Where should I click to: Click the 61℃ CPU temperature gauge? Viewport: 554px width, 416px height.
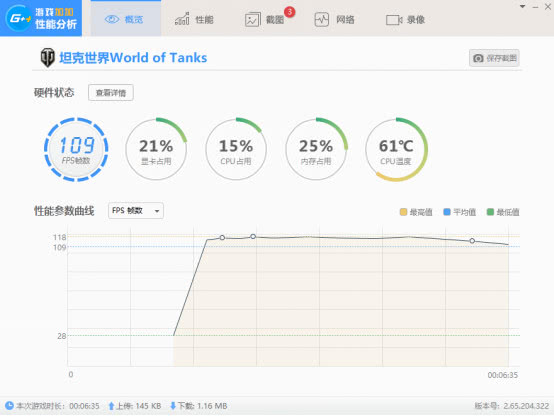point(396,149)
